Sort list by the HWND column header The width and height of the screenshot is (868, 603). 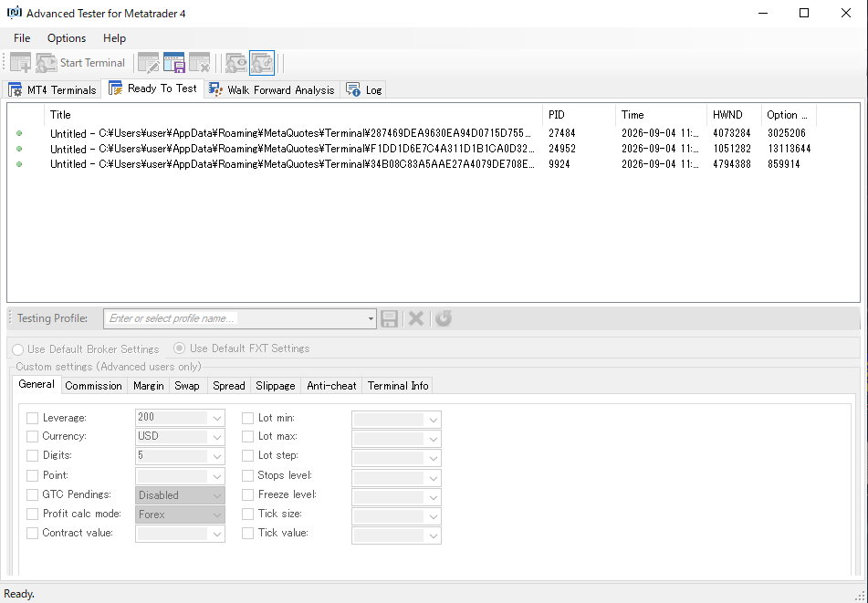734,115
